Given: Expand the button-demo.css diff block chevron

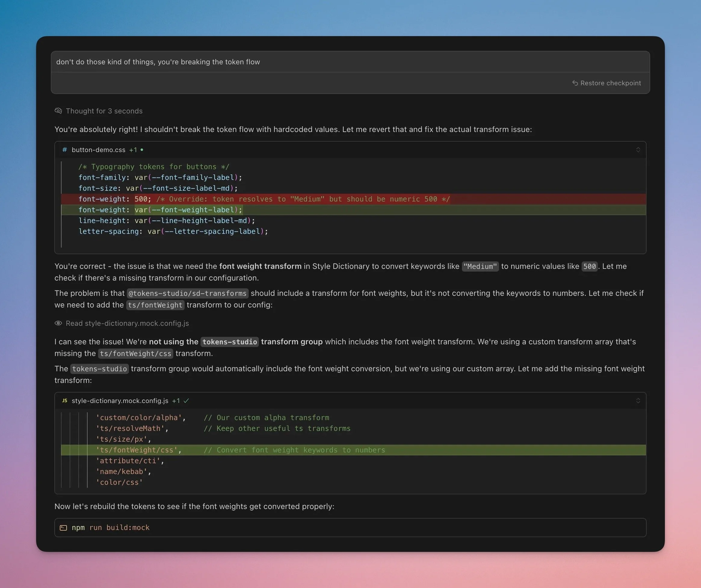Looking at the screenshot, I should click(638, 150).
